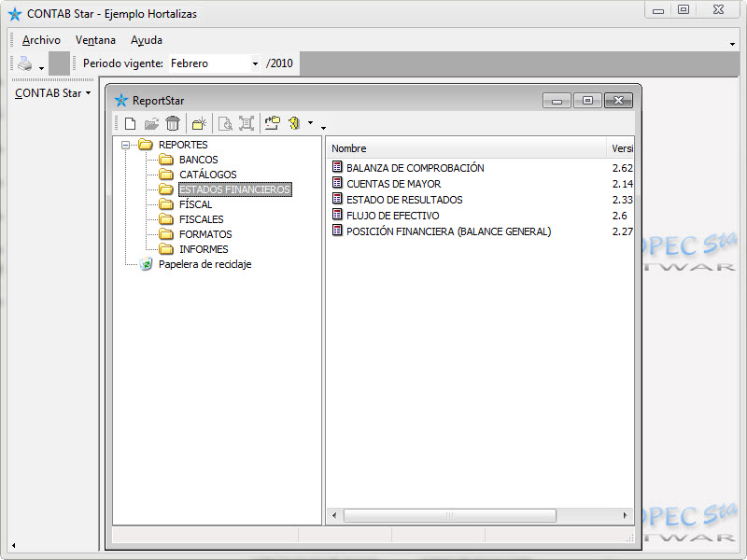This screenshot has height=560, width=747.
Task: Click the move-to-folder arrow icon
Action: coord(273,123)
